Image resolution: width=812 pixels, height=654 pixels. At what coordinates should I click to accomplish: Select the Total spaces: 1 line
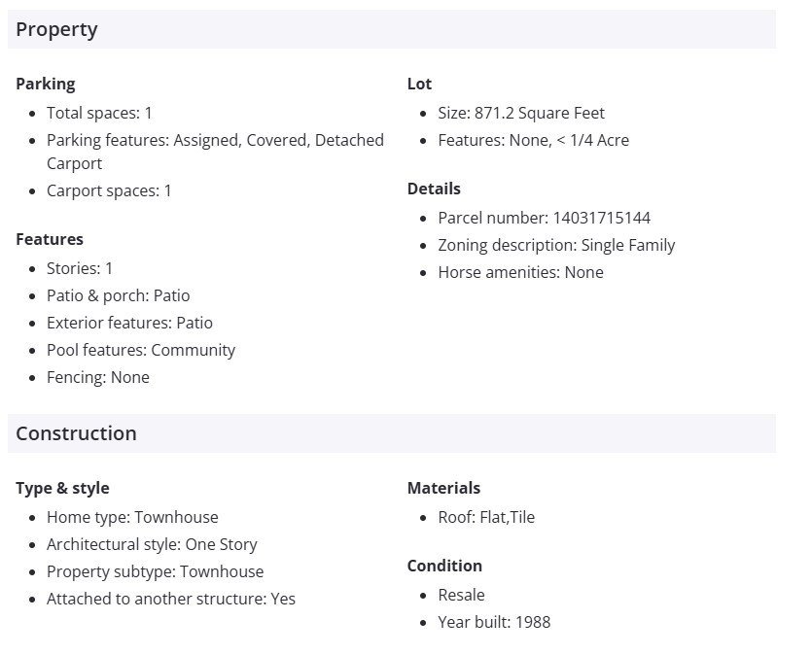(x=99, y=113)
